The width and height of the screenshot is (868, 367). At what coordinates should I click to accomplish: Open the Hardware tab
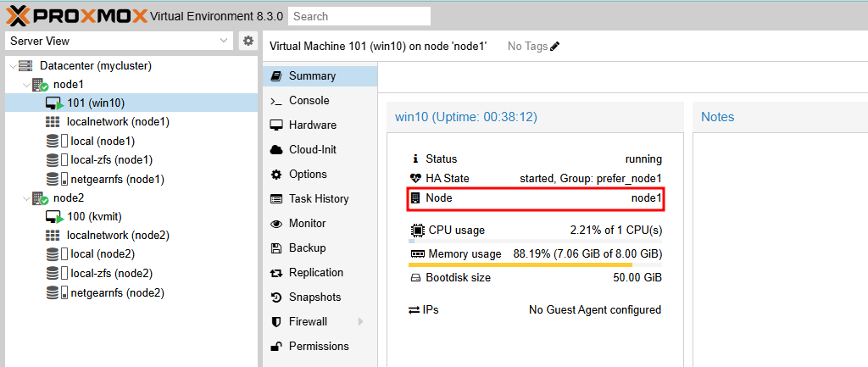(320, 125)
